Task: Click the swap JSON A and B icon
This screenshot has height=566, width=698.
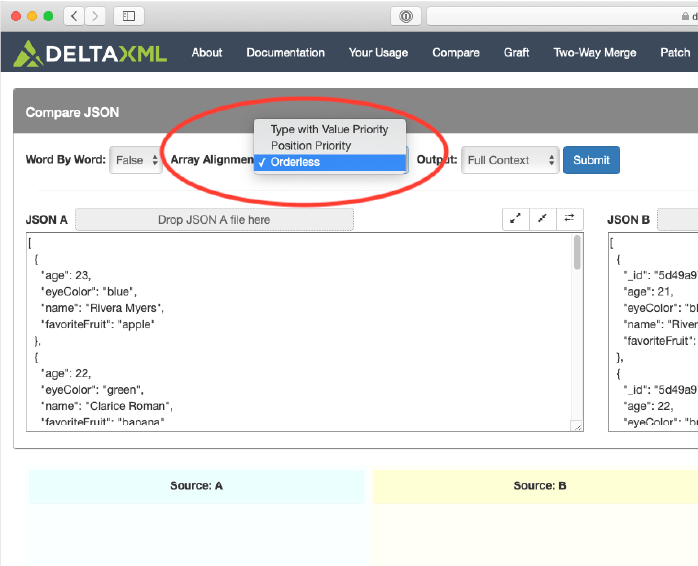Action: [569, 219]
